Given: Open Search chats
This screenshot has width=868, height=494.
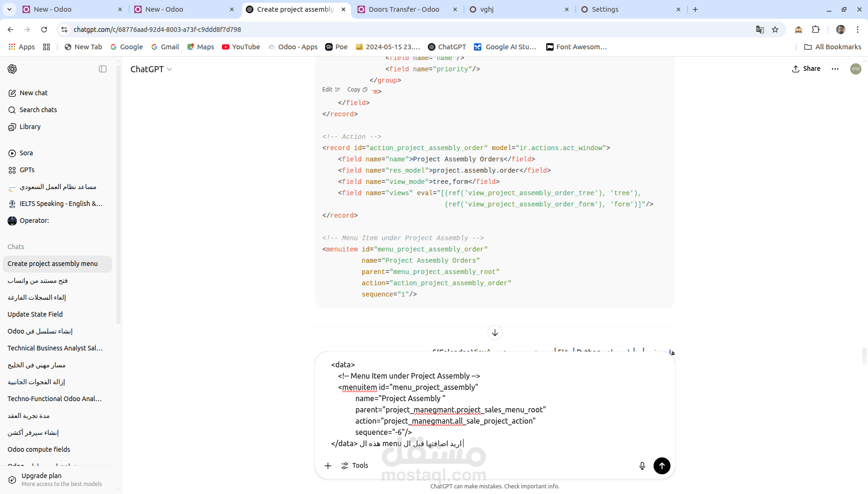Looking at the screenshot, I should pos(57,110).
